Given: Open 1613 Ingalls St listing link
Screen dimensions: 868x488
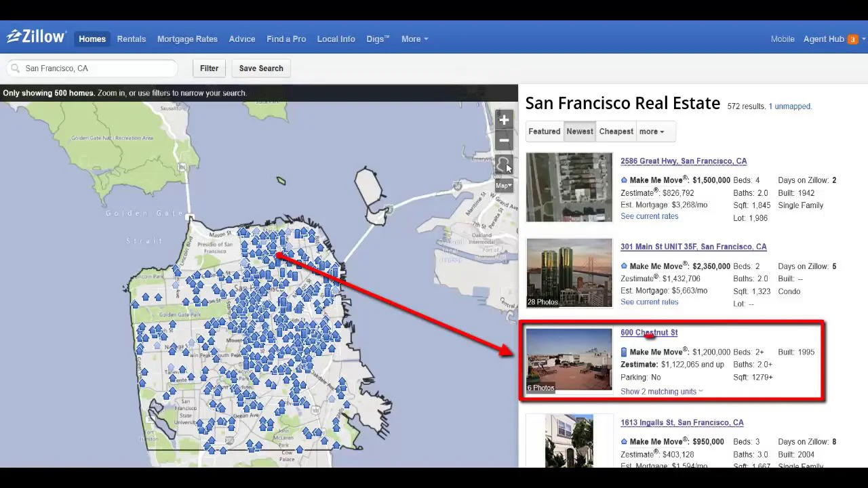Looking at the screenshot, I should [682, 423].
